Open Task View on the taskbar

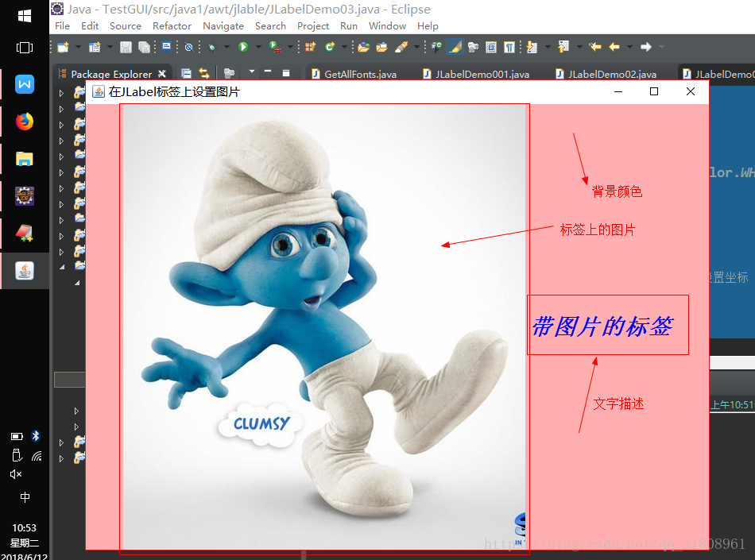point(25,47)
